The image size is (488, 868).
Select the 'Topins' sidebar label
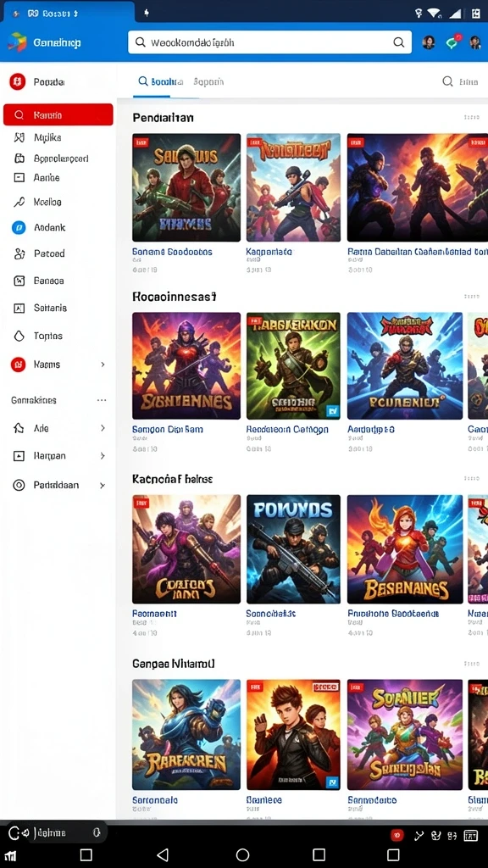(48, 336)
